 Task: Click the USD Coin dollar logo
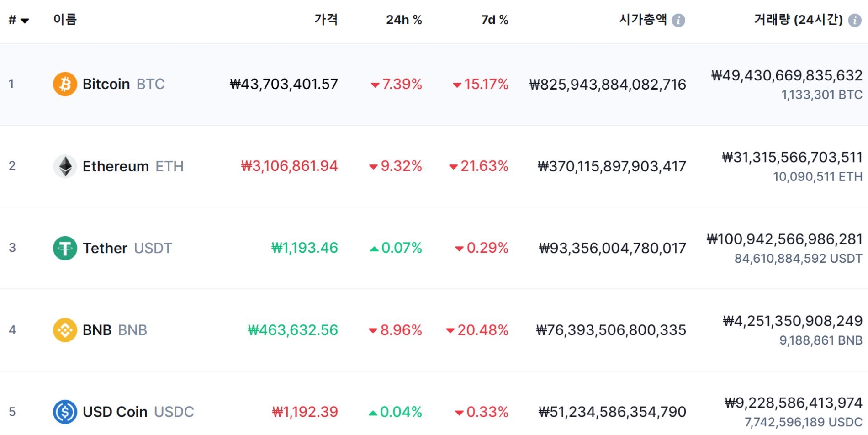[64, 412]
